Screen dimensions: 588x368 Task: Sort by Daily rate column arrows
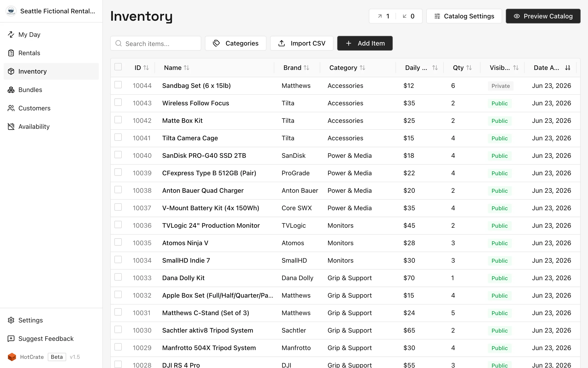coord(435,68)
